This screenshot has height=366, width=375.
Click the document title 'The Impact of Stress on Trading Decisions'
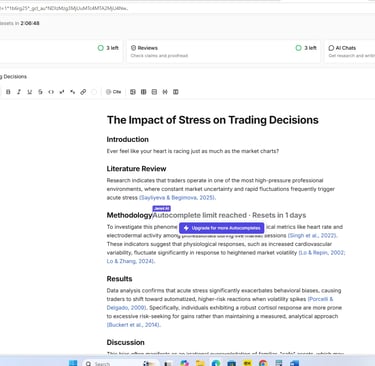[x=213, y=120]
